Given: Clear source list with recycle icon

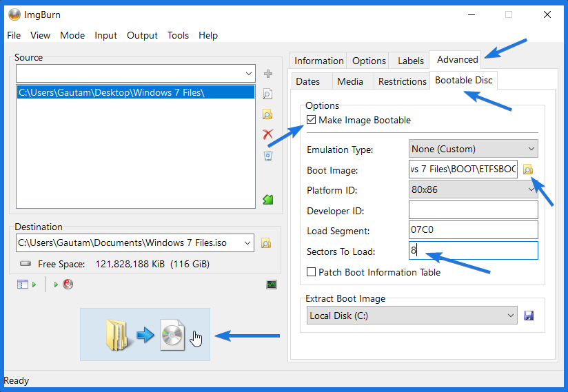Looking at the screenshot, I should coord(268,156).
